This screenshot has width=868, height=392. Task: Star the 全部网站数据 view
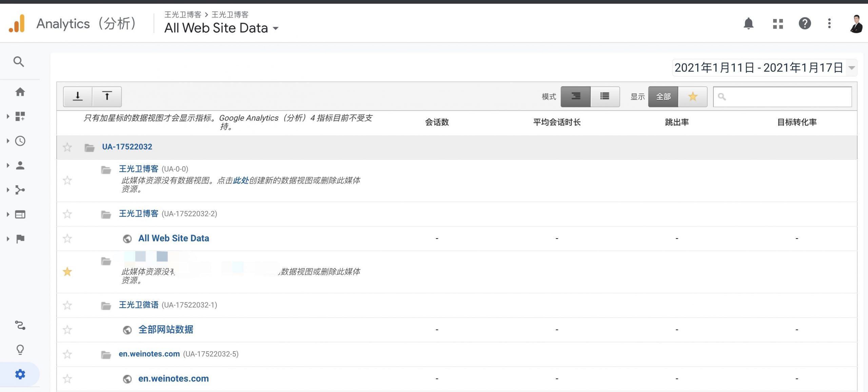[67, 330]
